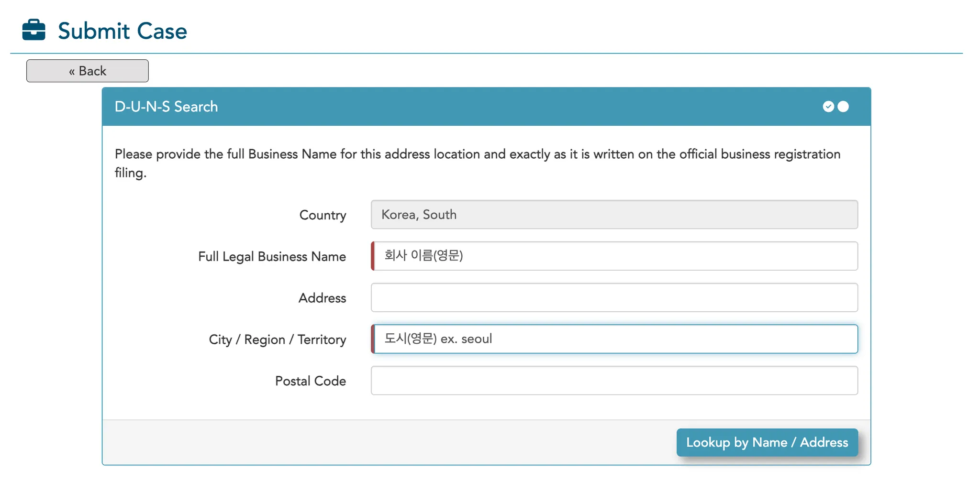Image resolution: width=980 pixels, height=492 pixels.
Task: Click the Country label text
Action: (x=323, y=215)
